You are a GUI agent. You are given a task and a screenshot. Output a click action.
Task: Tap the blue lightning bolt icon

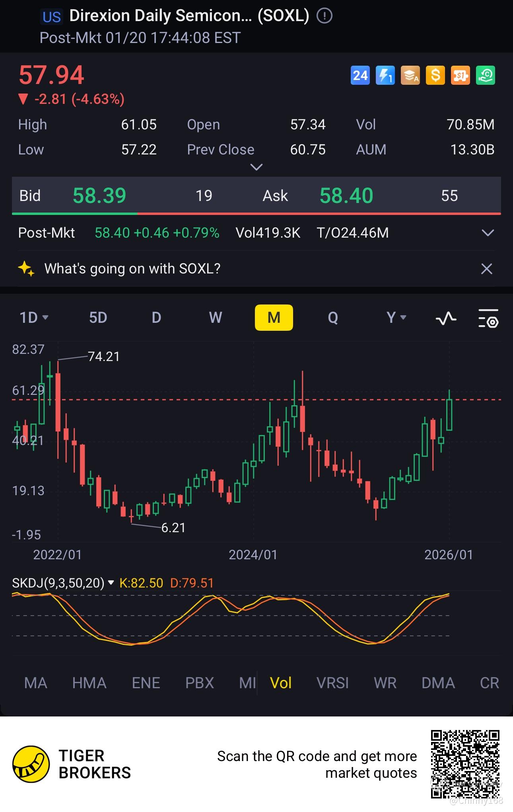[385, 75]
